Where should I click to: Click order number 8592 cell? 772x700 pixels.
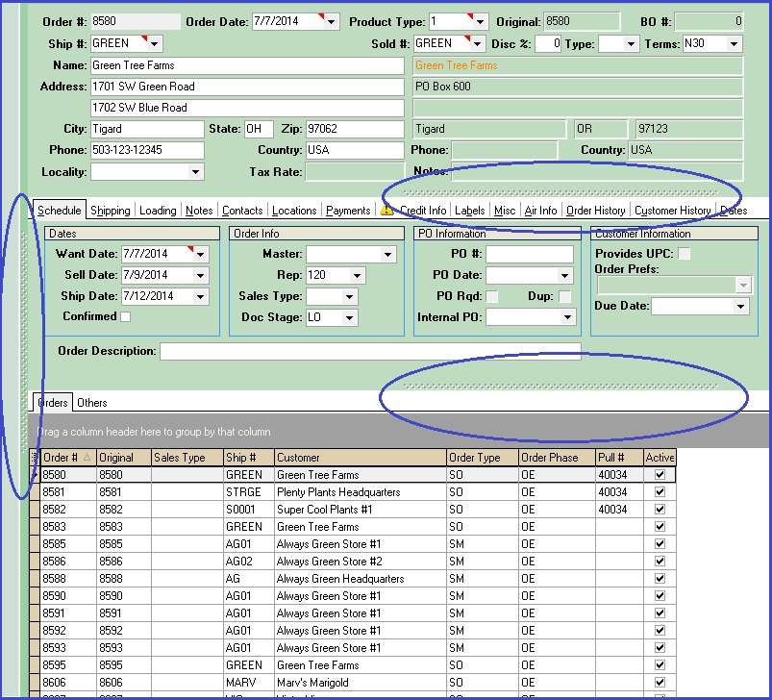click(x=68, y=631)
